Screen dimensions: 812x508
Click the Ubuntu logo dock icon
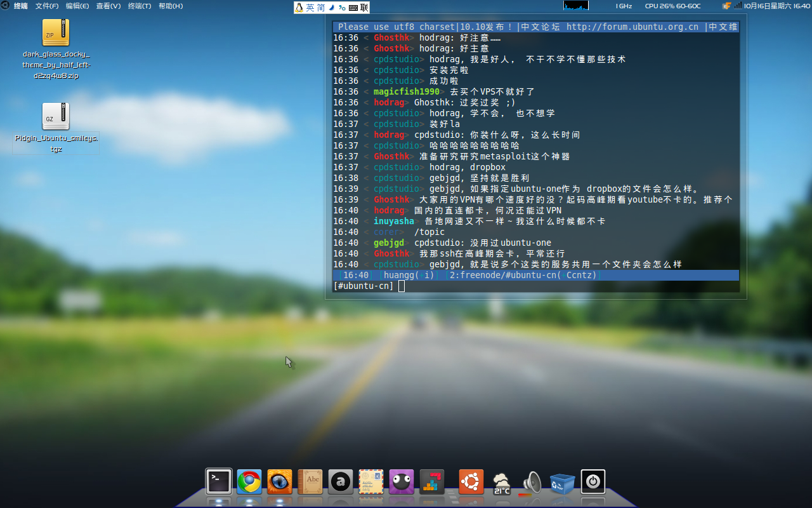point(471,482)
